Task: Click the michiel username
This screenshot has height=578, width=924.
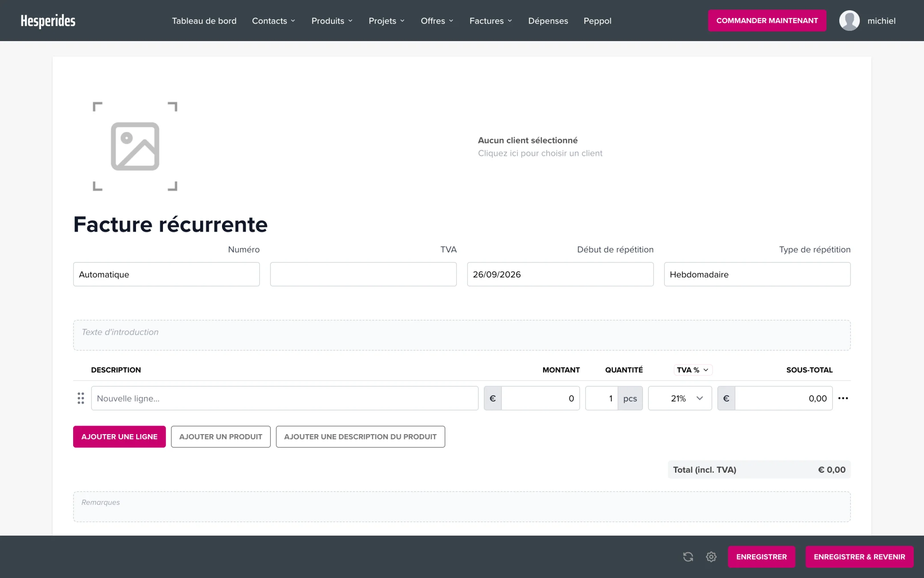Action: pos(881,21)
